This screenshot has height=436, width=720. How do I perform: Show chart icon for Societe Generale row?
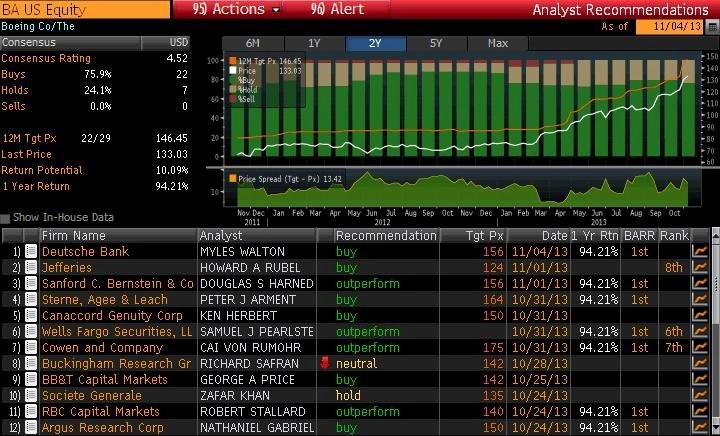point(700,396)
